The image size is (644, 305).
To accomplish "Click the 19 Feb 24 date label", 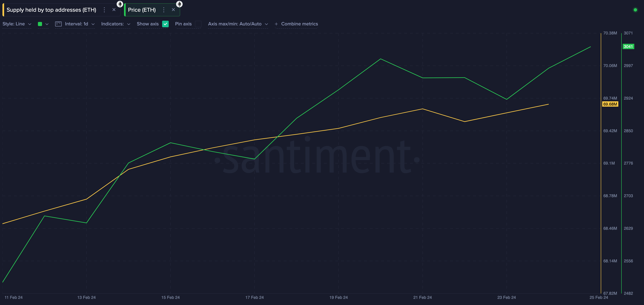I will pos(339,297).
